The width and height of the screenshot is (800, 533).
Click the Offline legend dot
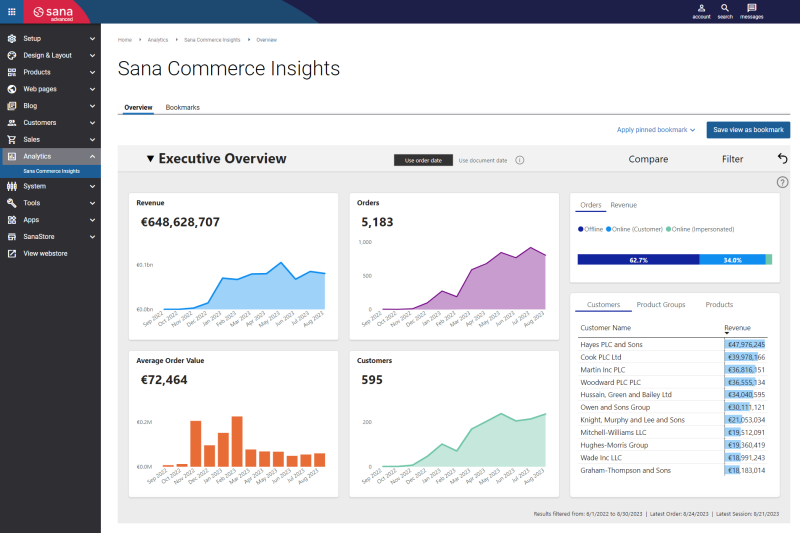[x=581, y=229]
